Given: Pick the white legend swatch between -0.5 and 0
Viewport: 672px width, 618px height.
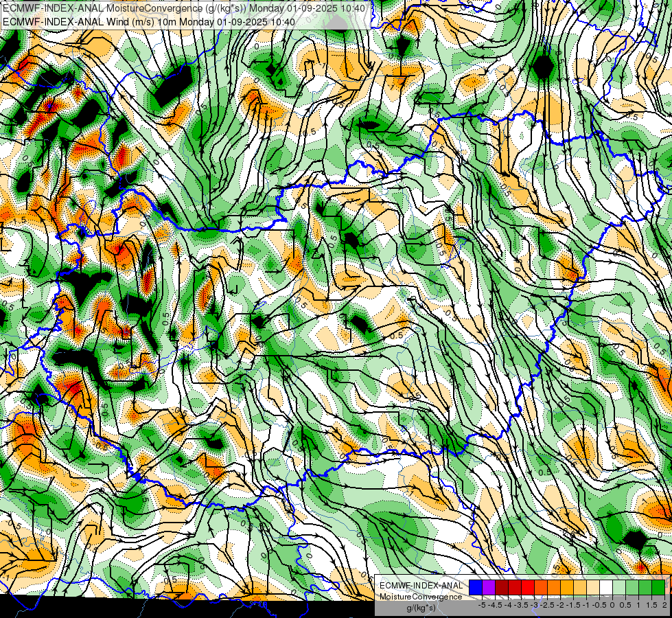Looking at the screenshot, I should coord(605,588).
